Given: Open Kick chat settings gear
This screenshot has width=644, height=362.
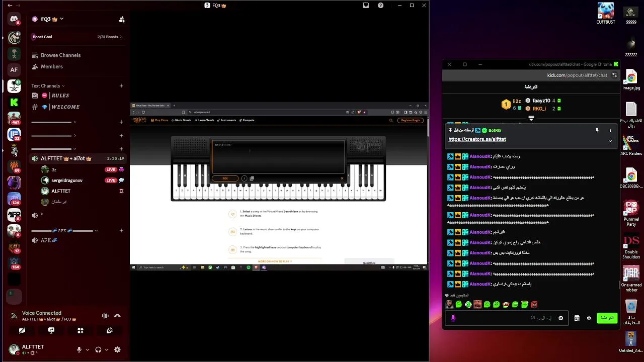Looking at the screenshot, I should pyautogui.click(x=589, y=318).
